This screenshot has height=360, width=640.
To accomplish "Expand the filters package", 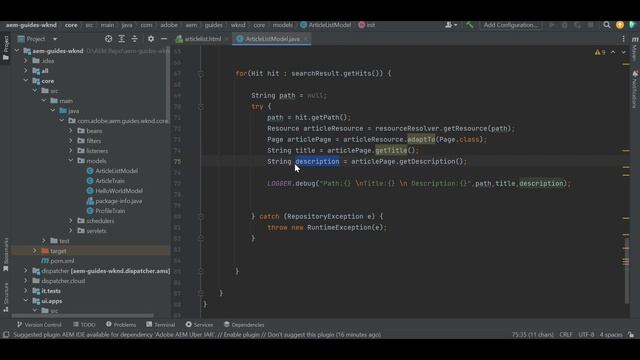I will tap(71, 141).
